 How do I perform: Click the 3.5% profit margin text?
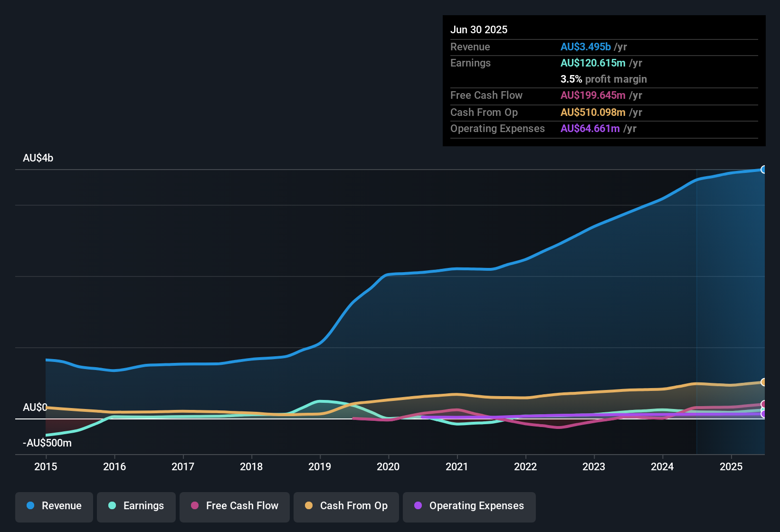603,79
